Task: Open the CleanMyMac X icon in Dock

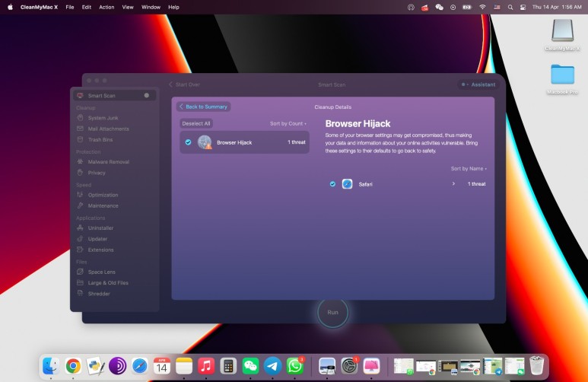Action: pyautogui.click(x=371, y=366)
